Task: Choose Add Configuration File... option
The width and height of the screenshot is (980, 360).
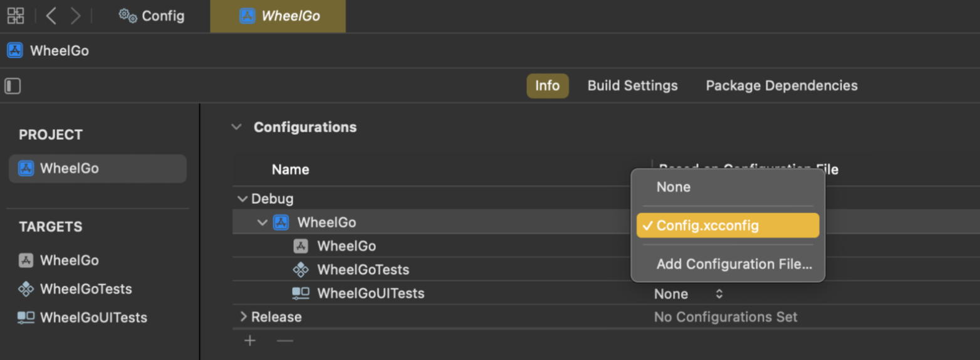Action: 734,264
